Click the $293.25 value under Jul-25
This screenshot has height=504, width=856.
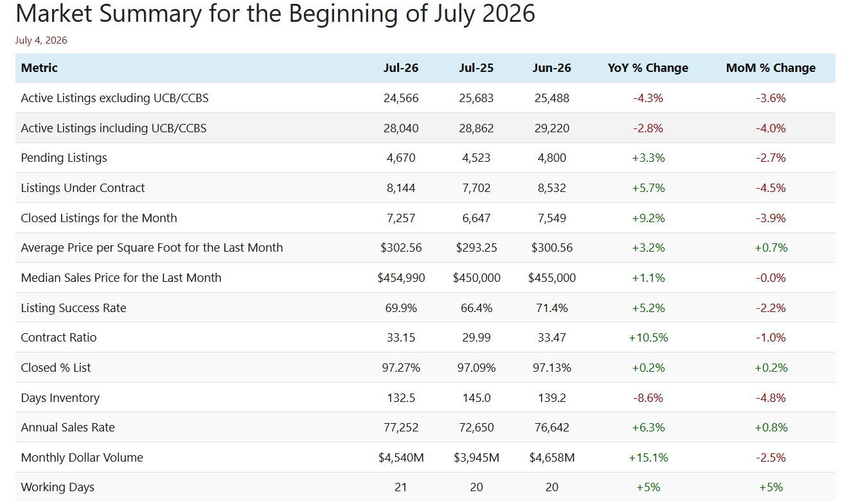pos(477,248)
